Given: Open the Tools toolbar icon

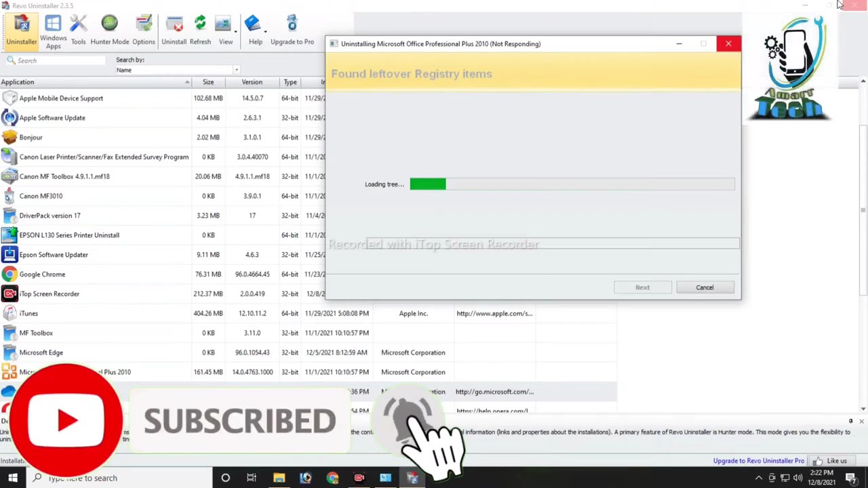Looking at the screenshot, I should point(78,30).
